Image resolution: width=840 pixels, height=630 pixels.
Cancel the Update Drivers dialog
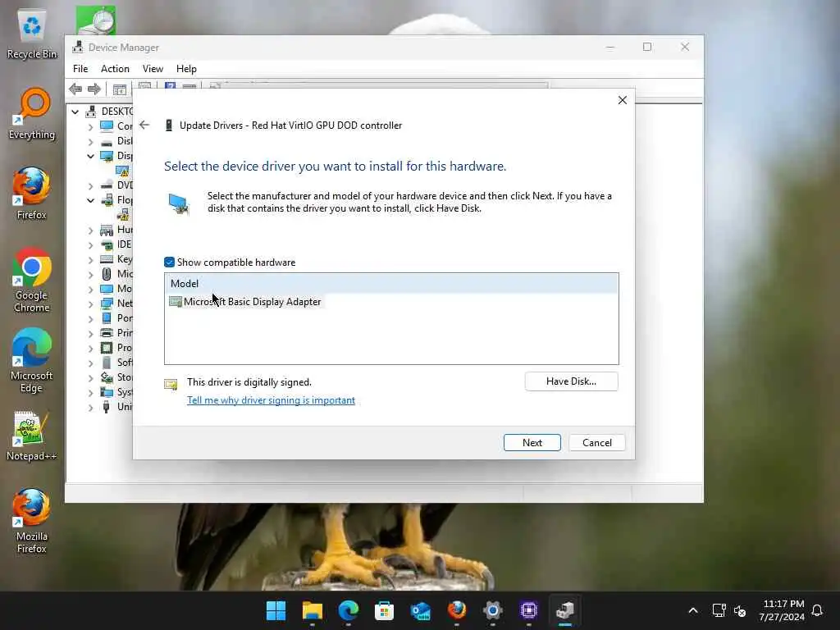click(x=597, y=442)
